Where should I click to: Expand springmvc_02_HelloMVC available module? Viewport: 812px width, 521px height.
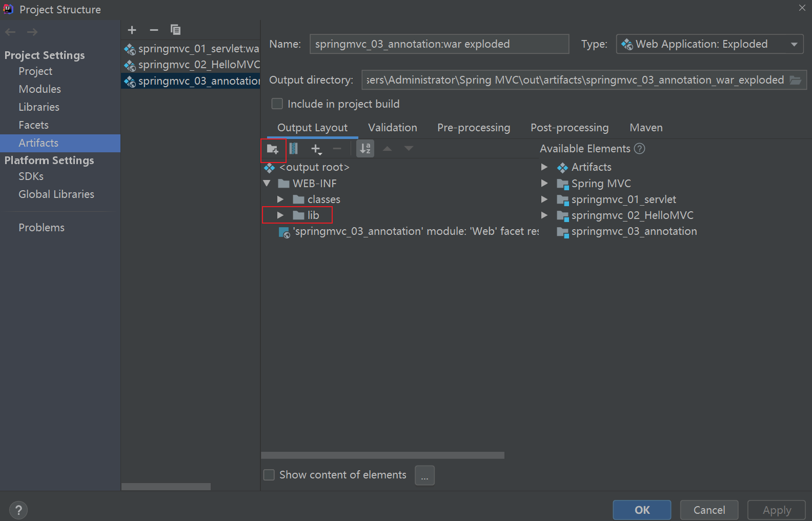[544, 215]
